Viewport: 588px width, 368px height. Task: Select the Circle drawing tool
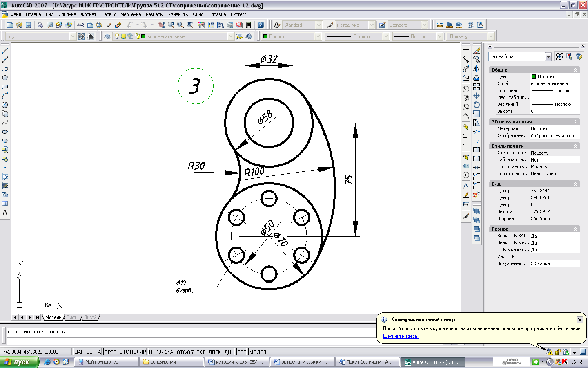[x=5, y=105]
